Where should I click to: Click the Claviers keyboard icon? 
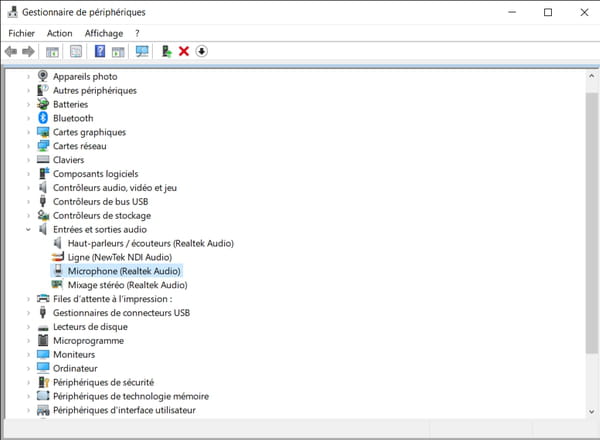(43, 160)
